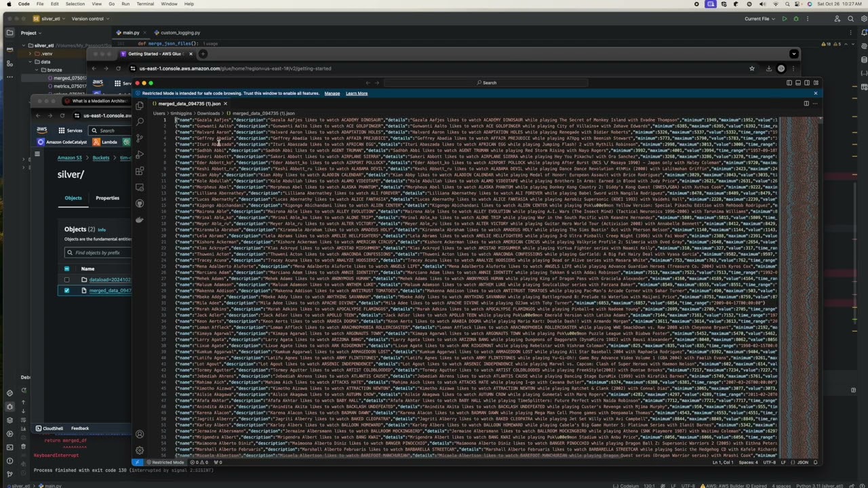
Task: Click the Learn More link in banner
Action: tap(357, 93)
